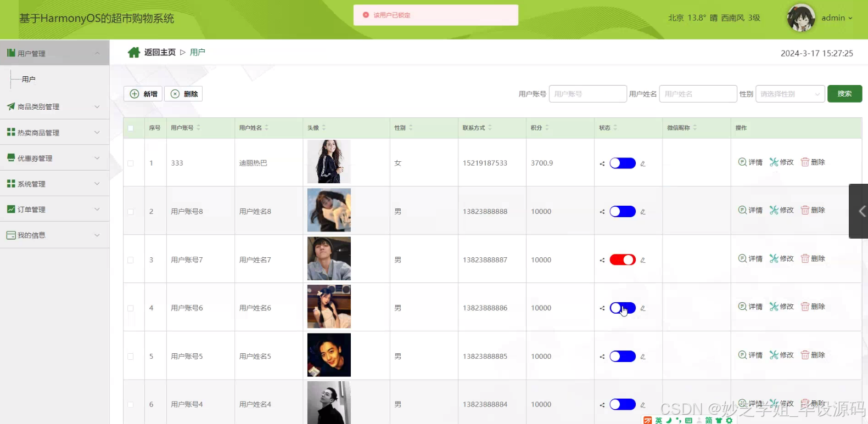Click the share icon beside 用户账号5 status
Screen dimensions: 868x424
coord(602,357)
